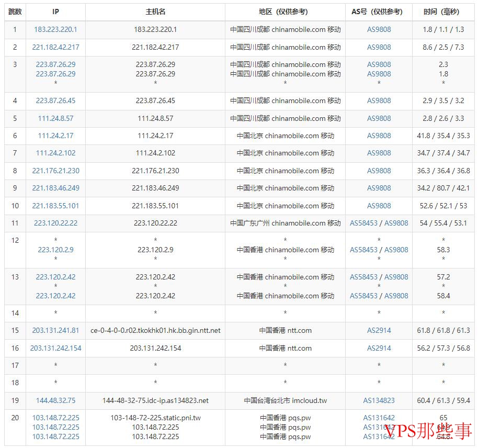Open AS134823 link

(x=379, y=401)
